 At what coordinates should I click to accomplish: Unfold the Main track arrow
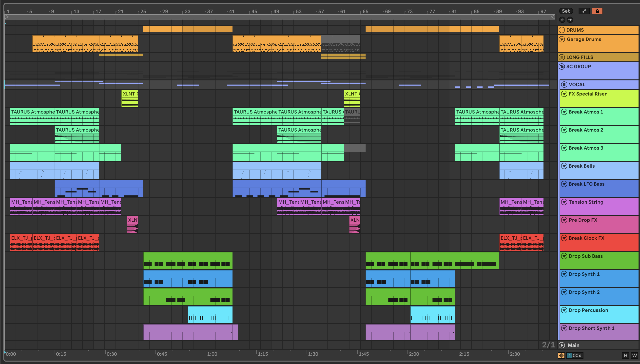(562, 345)
